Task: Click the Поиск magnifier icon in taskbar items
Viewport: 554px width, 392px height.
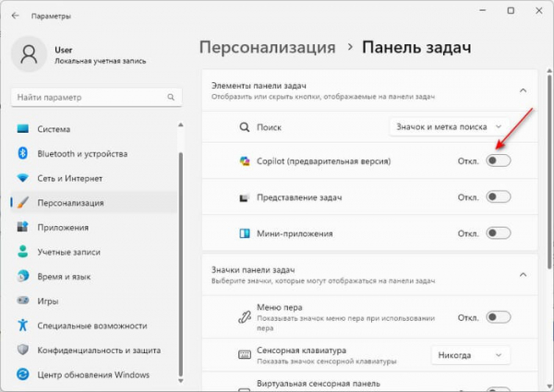Action: point(245,127)
